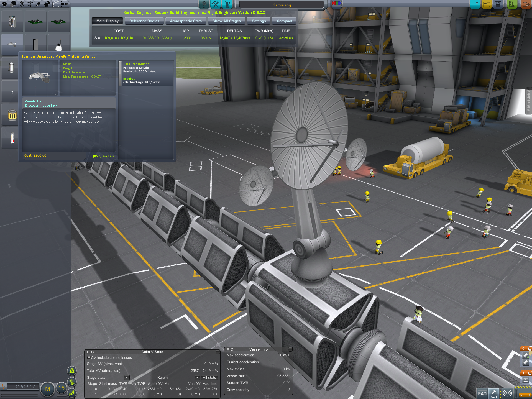Switch editor to Crew assignment mode
This screenshot has height=399, width=532.
[227, 4]
